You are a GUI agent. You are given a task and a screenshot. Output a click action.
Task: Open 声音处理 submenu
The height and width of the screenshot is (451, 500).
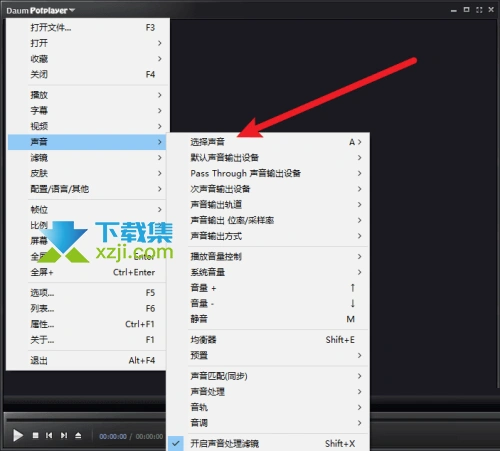pos(268,392)
